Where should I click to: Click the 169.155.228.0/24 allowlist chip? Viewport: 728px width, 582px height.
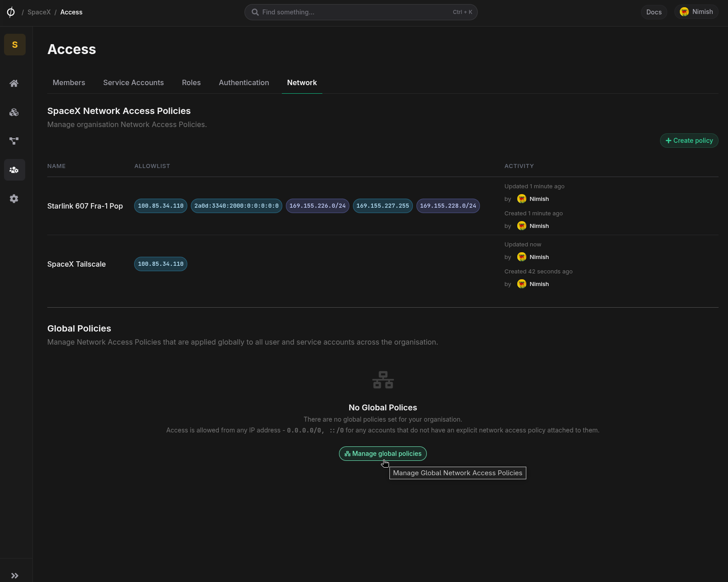tap(448, 206)
